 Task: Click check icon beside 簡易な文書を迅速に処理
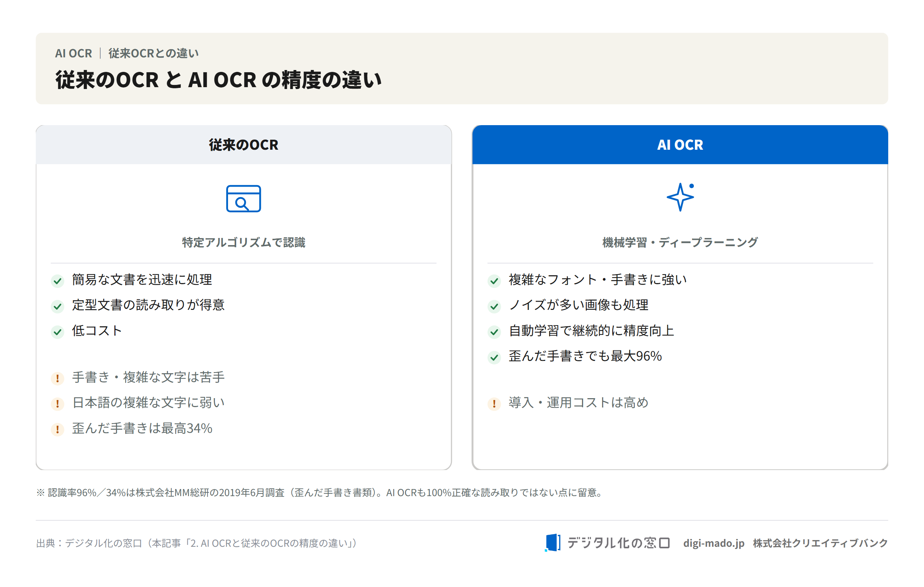[57, 281]
